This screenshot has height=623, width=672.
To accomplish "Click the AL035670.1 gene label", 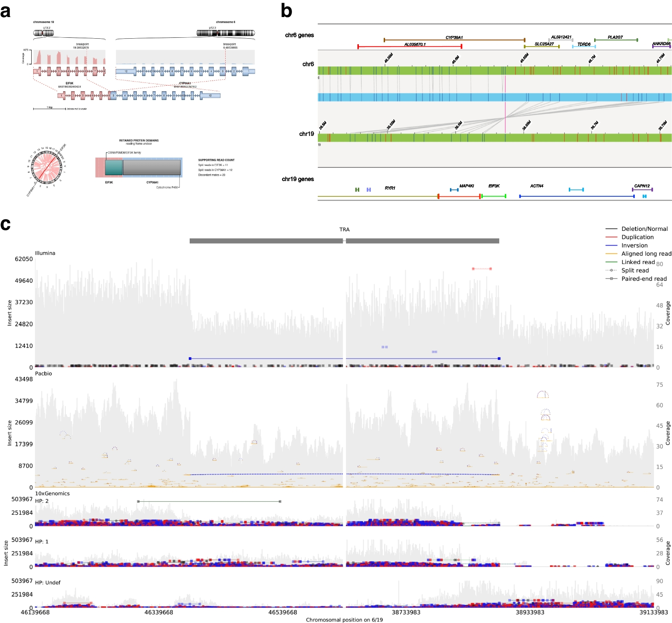I will (x=415, y=45).
